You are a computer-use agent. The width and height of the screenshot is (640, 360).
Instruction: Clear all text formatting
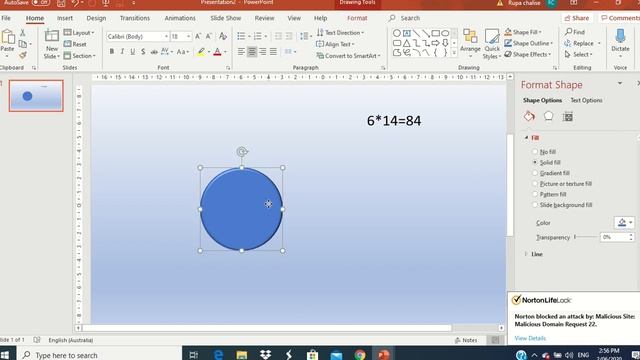coord(223,36)
